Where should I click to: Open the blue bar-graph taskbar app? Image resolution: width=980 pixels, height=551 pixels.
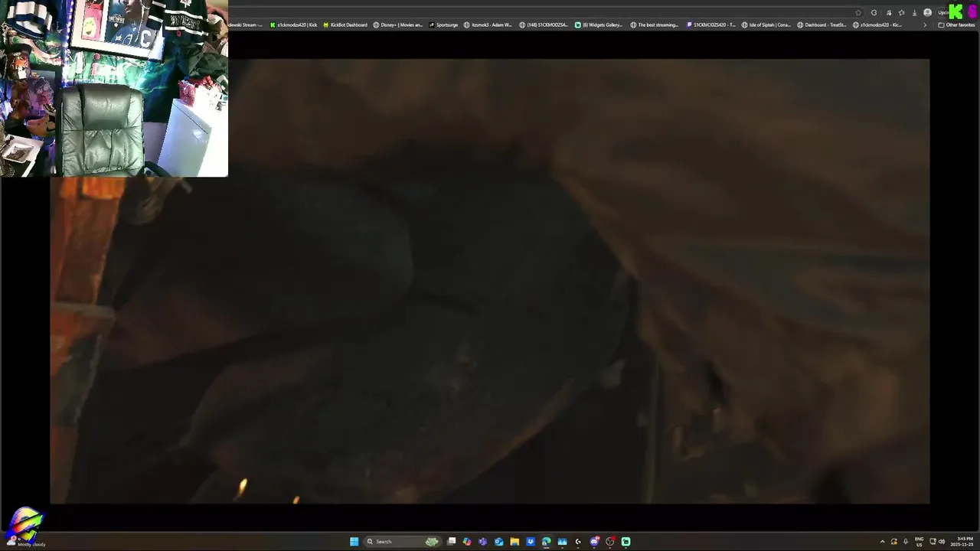[562, 541]
